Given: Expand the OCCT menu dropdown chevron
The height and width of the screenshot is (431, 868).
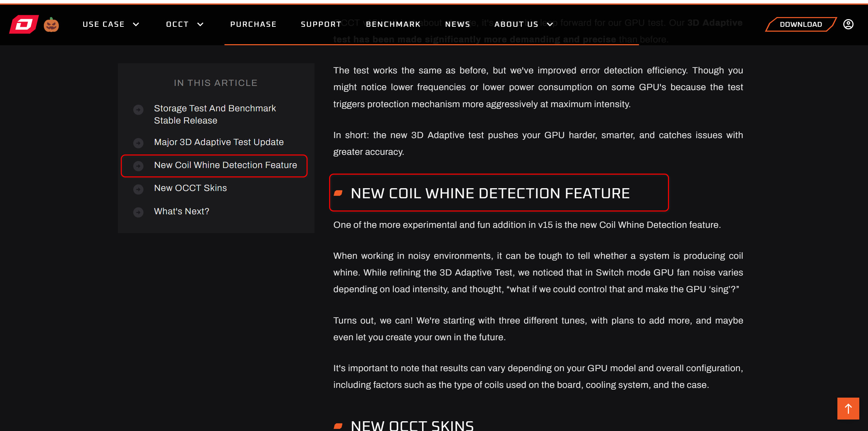Looking at the screenshot, I should 200,24.
